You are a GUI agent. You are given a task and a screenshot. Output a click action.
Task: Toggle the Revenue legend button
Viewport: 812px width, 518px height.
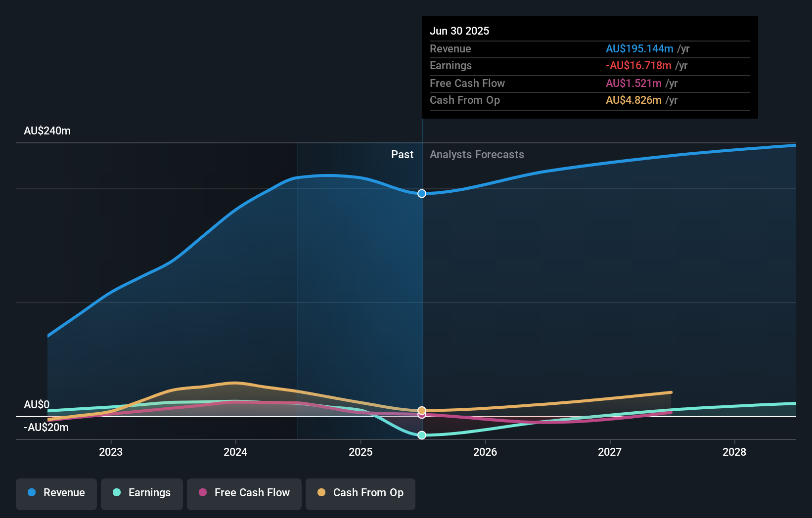(x=56, y=494)
